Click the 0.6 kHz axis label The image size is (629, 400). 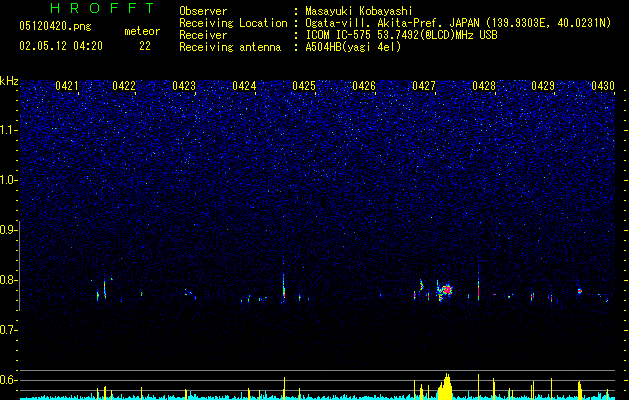pos(8,380)
